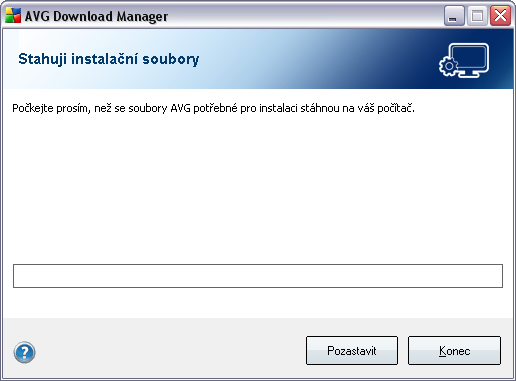
Task: Click the 'AVG Download Manager' title text
Action: 96,16
